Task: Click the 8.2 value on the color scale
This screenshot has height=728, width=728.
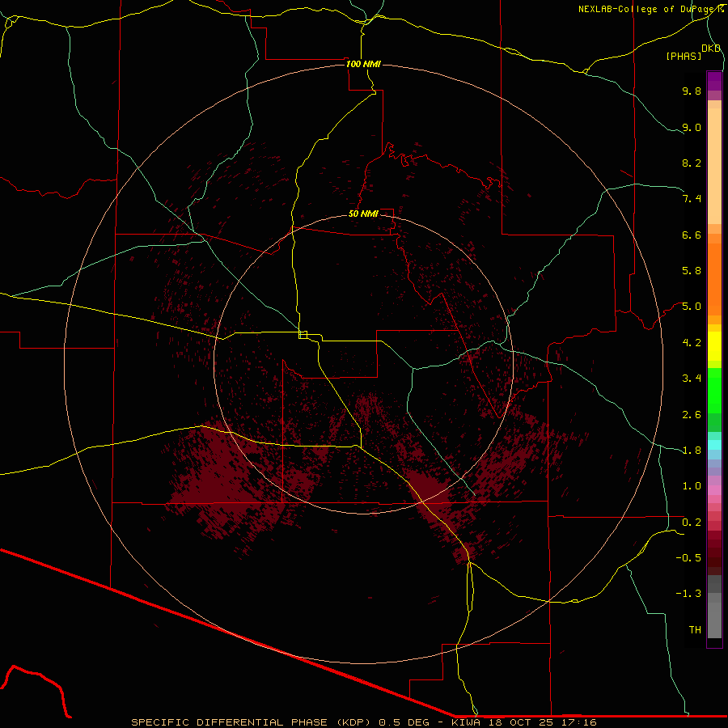Action: (x=692, y=163)
